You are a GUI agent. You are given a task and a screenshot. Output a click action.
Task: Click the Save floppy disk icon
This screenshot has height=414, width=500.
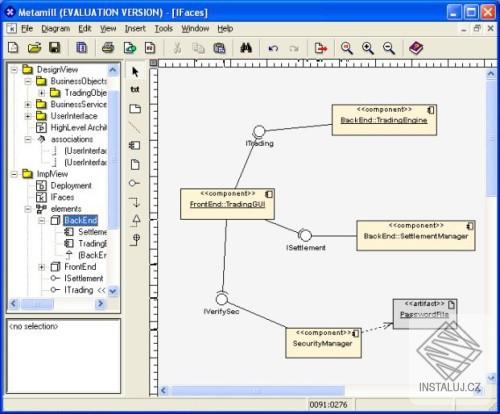click(55, 48)
